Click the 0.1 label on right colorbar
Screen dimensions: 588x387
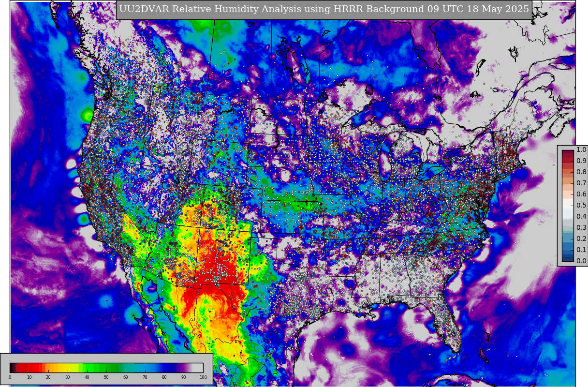tap(581, 250)
